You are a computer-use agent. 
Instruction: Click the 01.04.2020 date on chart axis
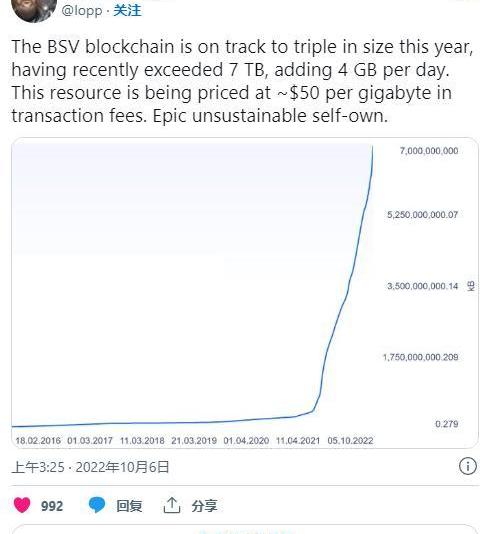coord(246,440)
